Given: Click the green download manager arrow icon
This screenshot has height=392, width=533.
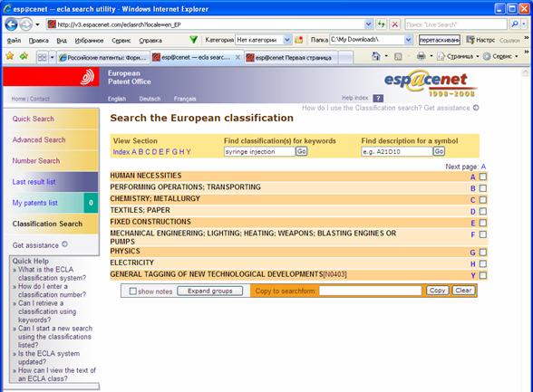Looking at the screenshot, I should coord(194,40).
